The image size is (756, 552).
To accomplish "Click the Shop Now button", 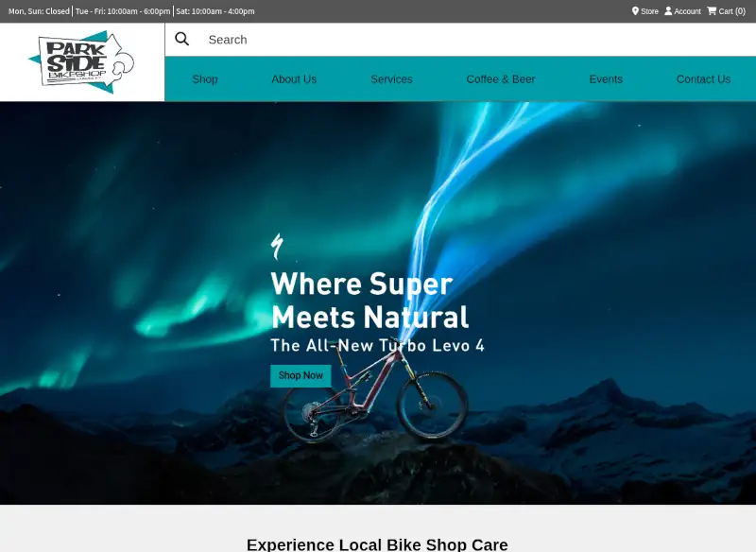I will [x=301, y=375].
